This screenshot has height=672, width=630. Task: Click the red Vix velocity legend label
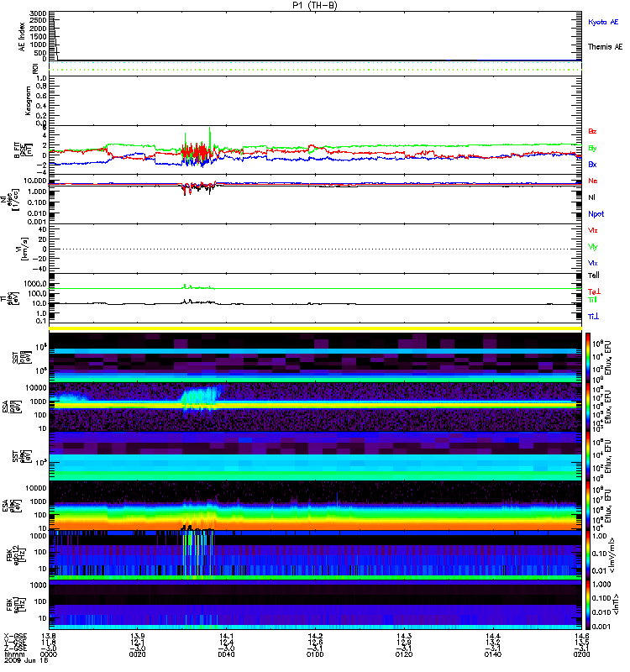tap(593, 230)
